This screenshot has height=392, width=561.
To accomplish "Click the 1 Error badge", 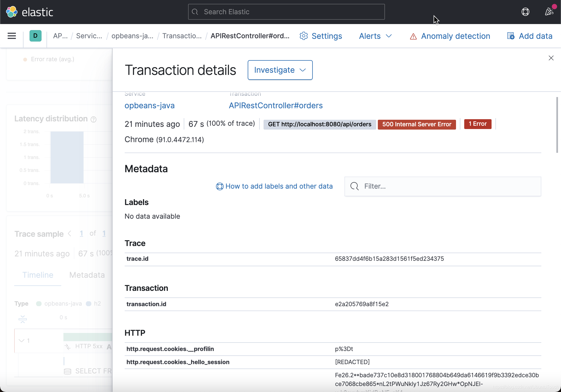I will [478, 124].
